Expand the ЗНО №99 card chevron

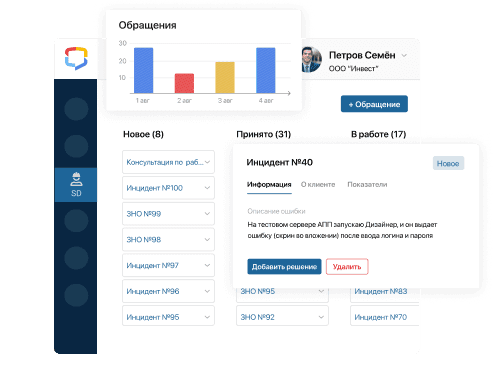point(207,214)
